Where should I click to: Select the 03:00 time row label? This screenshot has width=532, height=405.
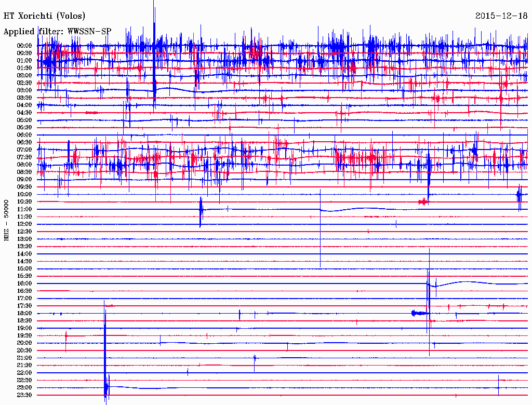[24, 90]
